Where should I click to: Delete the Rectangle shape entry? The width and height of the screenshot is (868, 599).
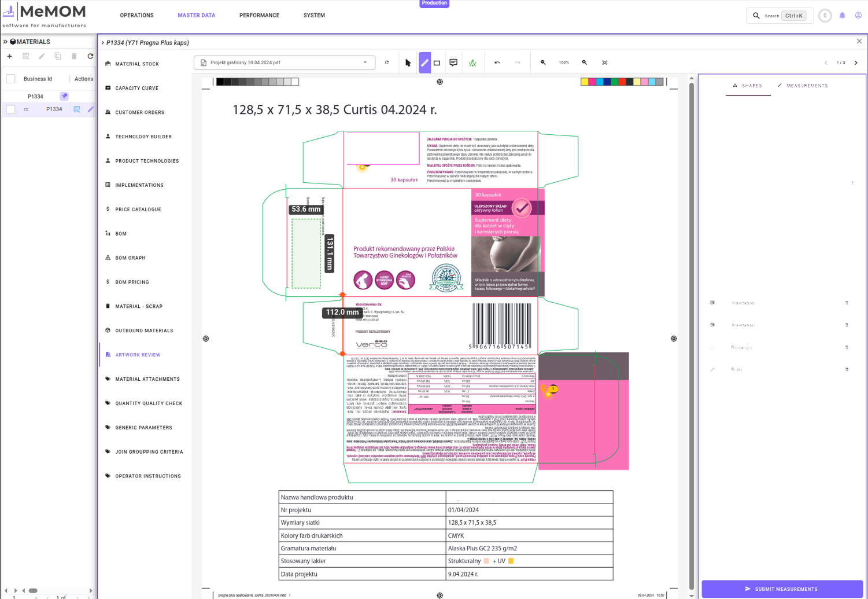pyautogui.click(x=847, y=347)
